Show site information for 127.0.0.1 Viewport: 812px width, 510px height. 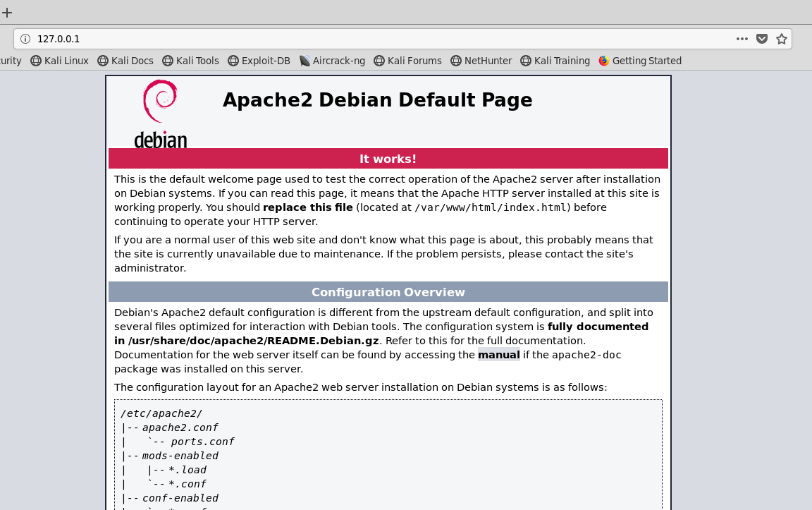[x=25, y=39]
